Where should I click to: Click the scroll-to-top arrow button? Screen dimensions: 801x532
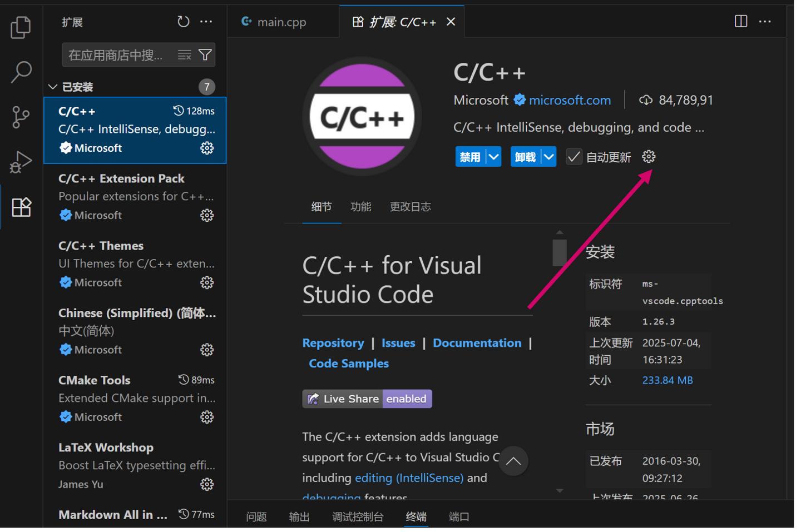[513, 461]
